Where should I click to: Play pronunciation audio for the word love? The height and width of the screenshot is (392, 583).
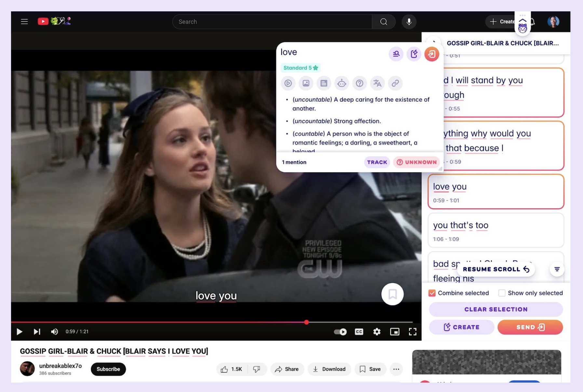coord(288,83)
